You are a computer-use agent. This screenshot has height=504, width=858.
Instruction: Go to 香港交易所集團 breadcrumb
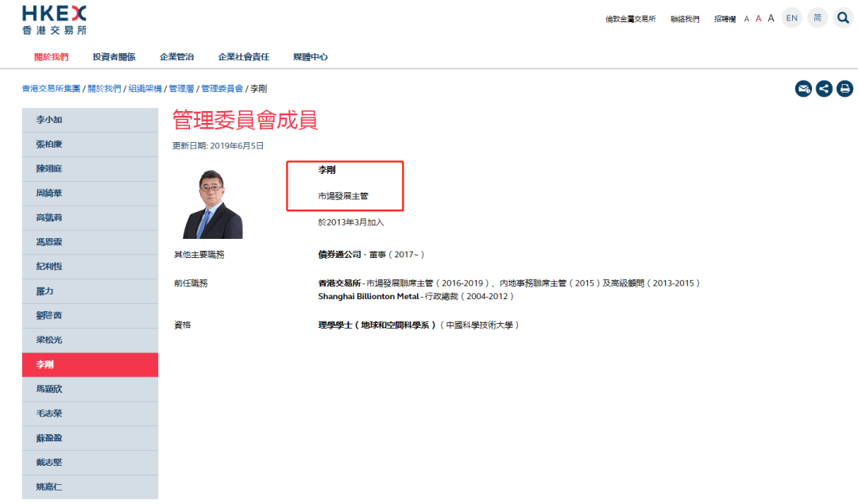[x=52, y=89]
